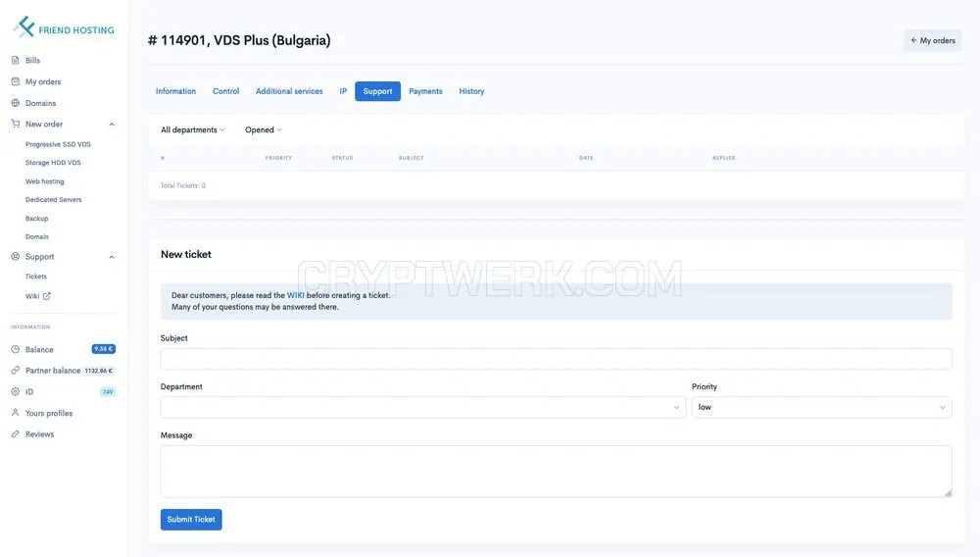Open the Opened status filter dropdown
Screen dimensions: 980x557
coord(263,130)
